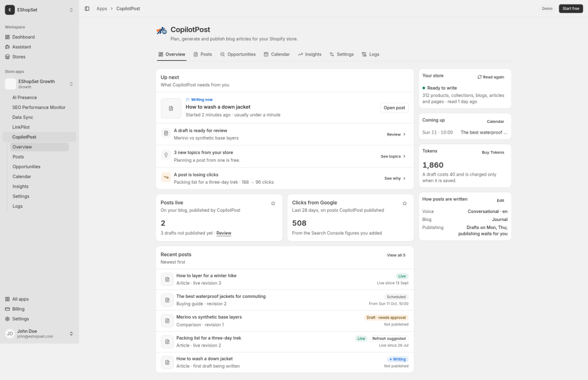
Task: Click the Scheduled badge
Action: pos(396,297)
